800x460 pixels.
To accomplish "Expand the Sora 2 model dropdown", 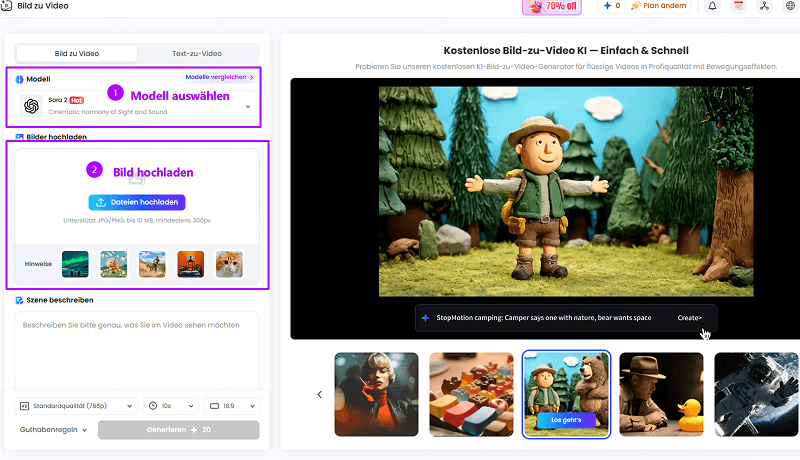I will coord(137,106).
